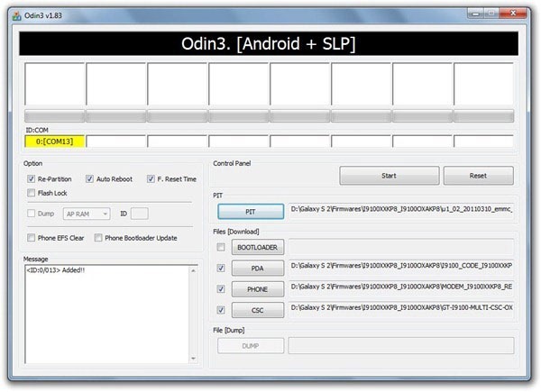Screen dimensions: 541x392
Task: Click the PHONE browse button
Action: pos(258,289)
